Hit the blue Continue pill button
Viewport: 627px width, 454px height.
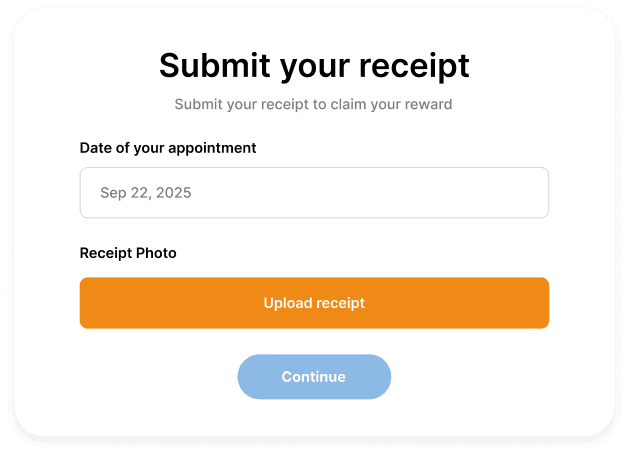click(314, 377)
